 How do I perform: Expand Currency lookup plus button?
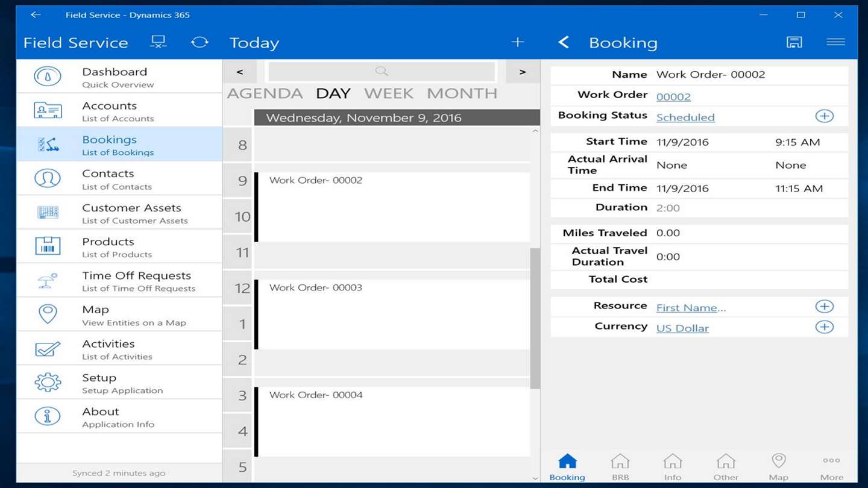825,327
